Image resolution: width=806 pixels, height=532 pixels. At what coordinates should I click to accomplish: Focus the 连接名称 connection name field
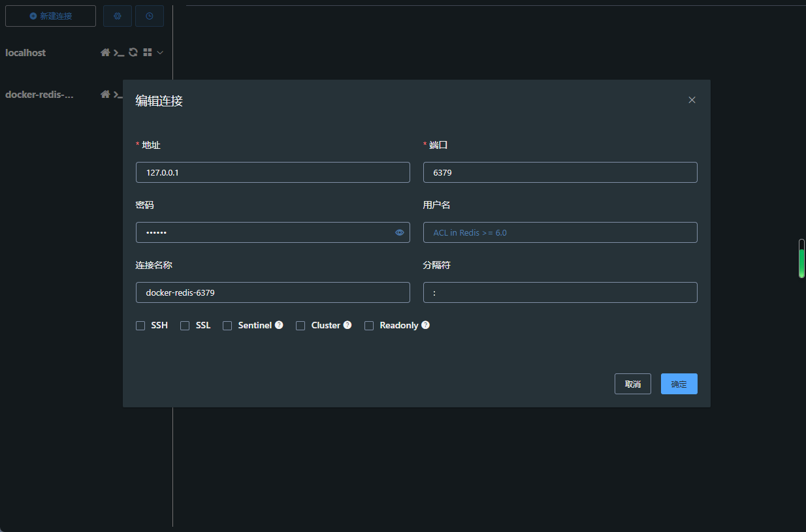273,292
